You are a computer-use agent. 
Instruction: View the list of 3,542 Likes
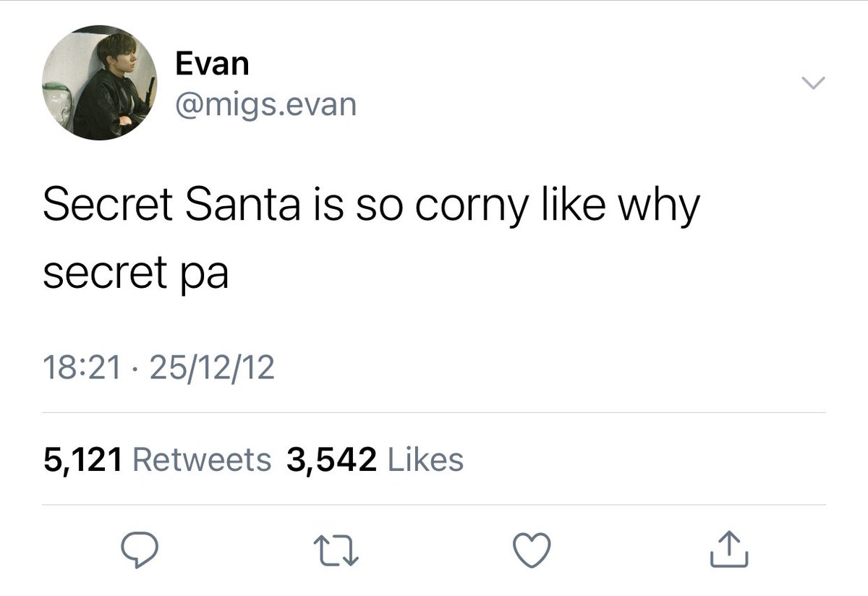click(x=375, y=459)
